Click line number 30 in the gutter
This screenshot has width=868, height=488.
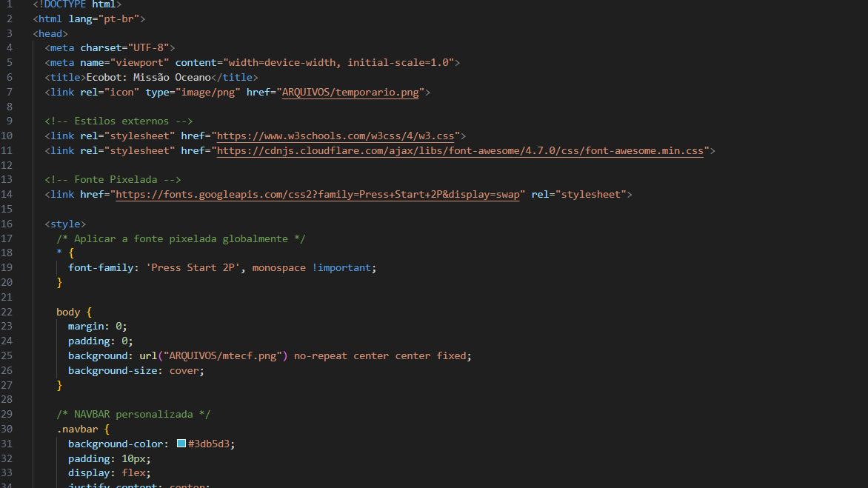pyautogui.click(x=7, y=429)
